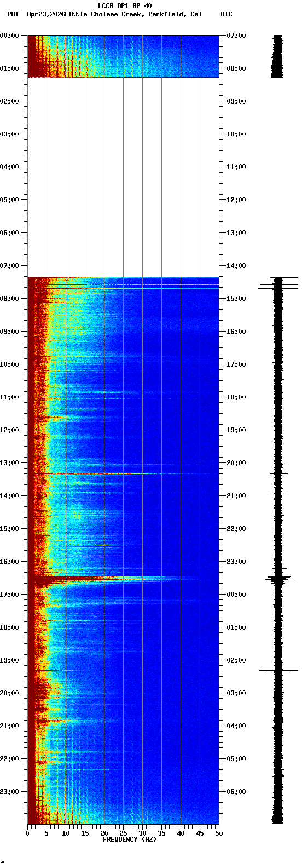Click the PDT time label '21:00'
Screen dimensions: 302x868
coord(9,726)
